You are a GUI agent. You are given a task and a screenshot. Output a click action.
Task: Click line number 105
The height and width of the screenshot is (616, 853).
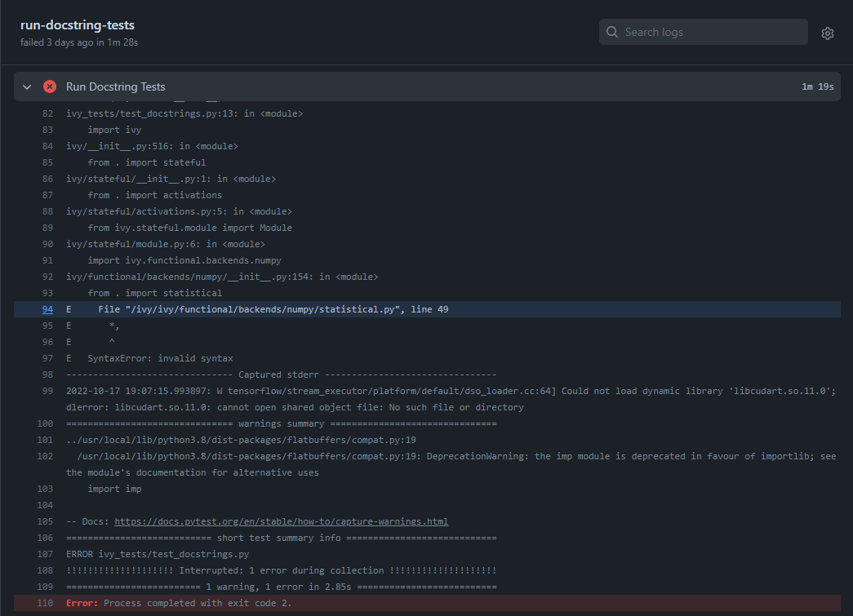[45, 521]
